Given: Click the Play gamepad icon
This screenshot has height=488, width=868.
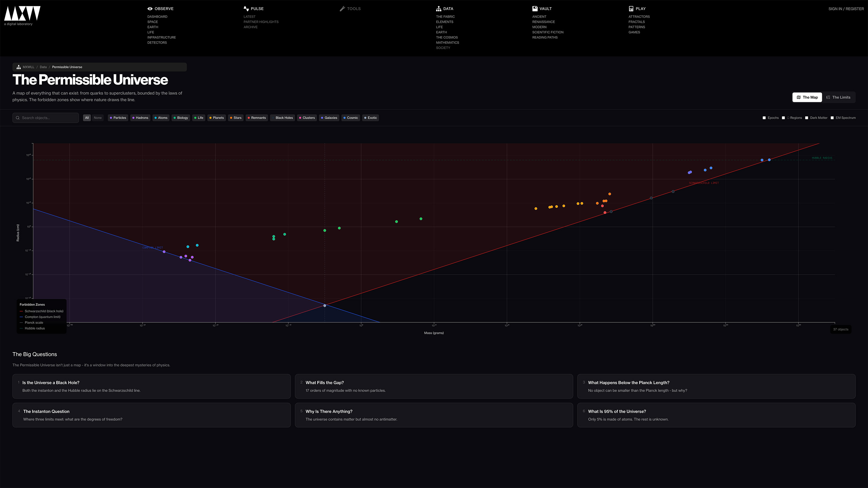Looking at the screenshot, I should click(x=631, y=8).
